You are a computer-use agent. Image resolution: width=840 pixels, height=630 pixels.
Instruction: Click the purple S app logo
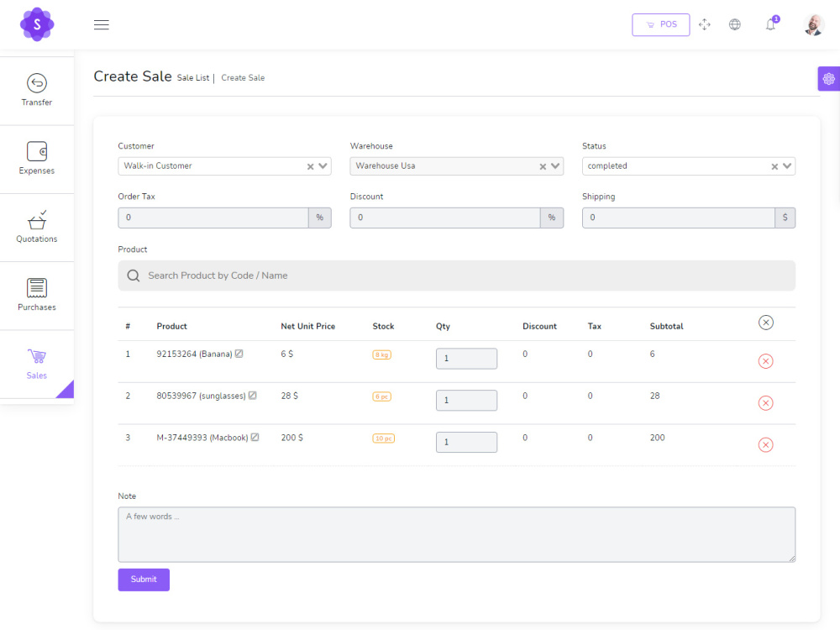(37, 24)
